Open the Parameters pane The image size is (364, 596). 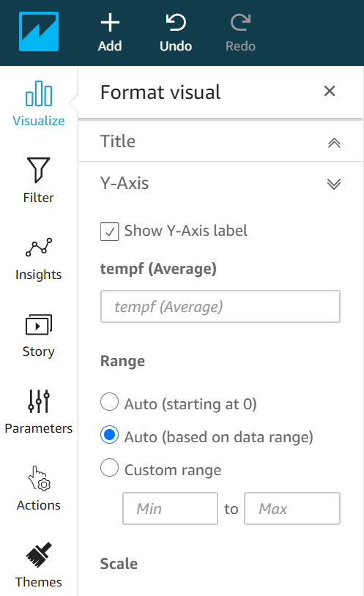pos(38,412)
